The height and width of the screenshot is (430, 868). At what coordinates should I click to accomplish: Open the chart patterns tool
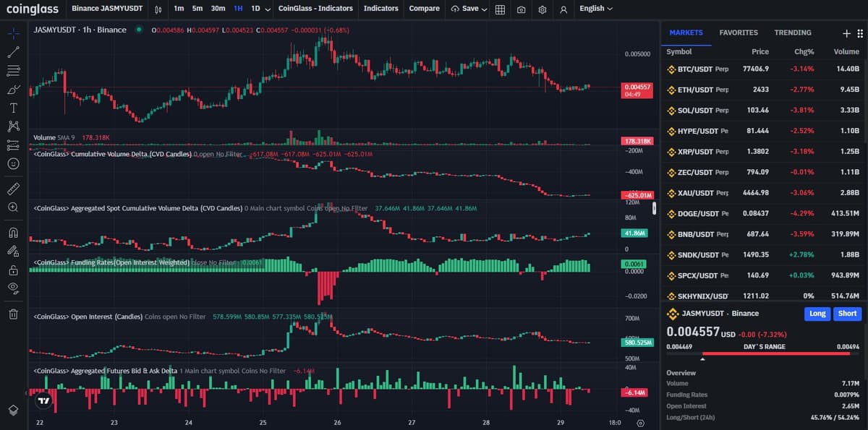click(x=13, y=126)
